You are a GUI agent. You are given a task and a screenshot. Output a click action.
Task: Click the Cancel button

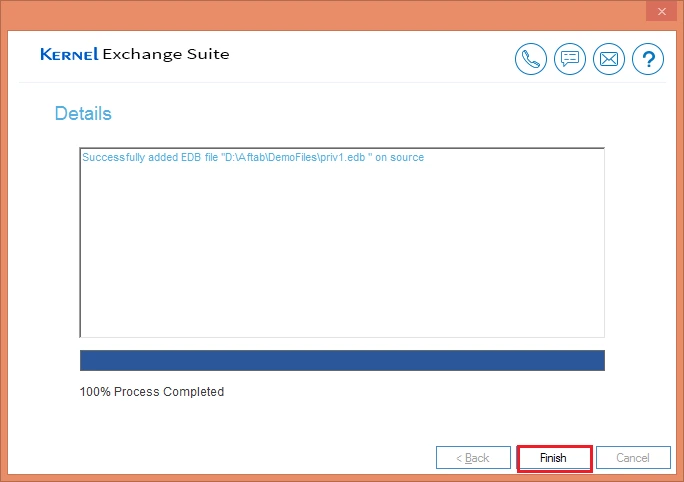pos(633,458)
